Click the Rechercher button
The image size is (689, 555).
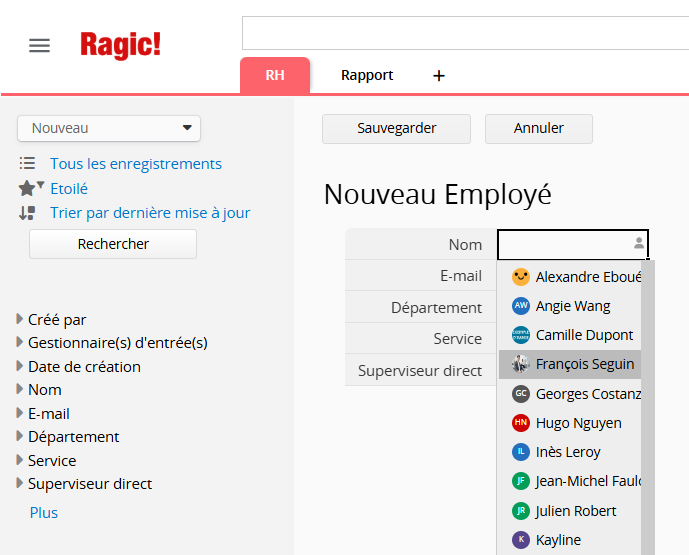(x=113, y=244)
